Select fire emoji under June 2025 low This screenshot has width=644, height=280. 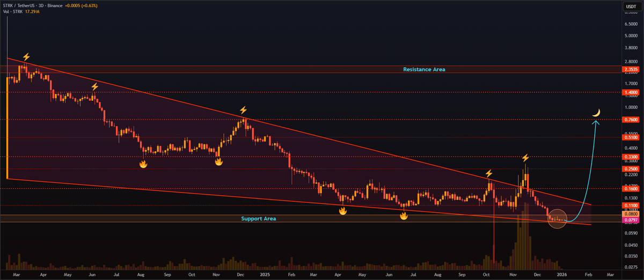[x=404, y=216]
